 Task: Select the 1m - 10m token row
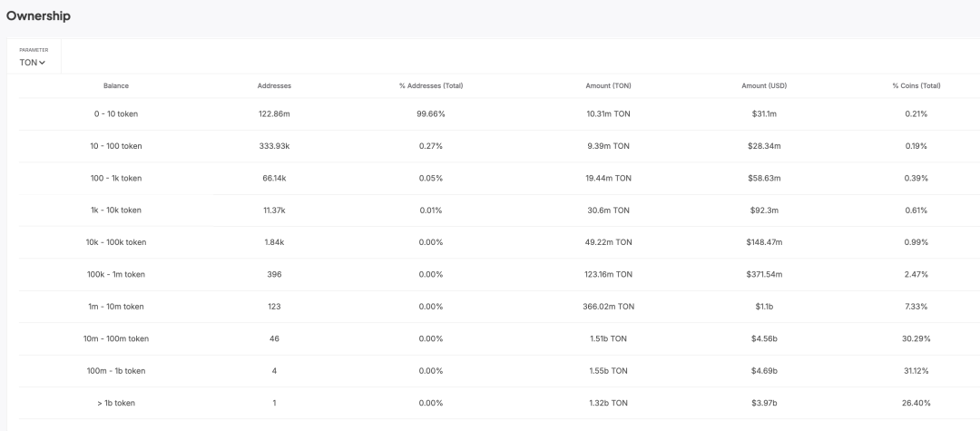[x=115, y=307]
